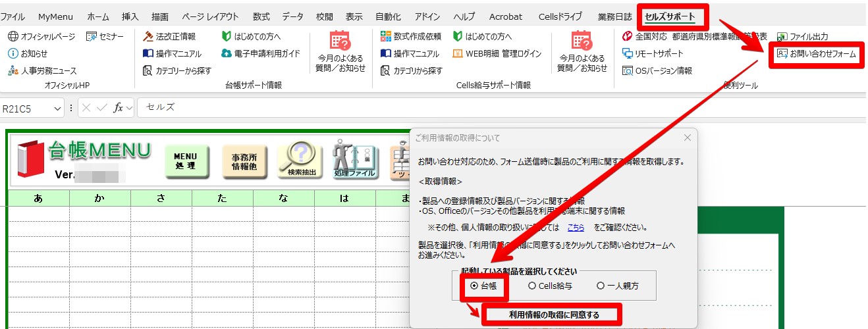The image size is (868, 329).
Task: Switch to the 自動化 tab
Action: pyautogui.click(x=387, y=16)
